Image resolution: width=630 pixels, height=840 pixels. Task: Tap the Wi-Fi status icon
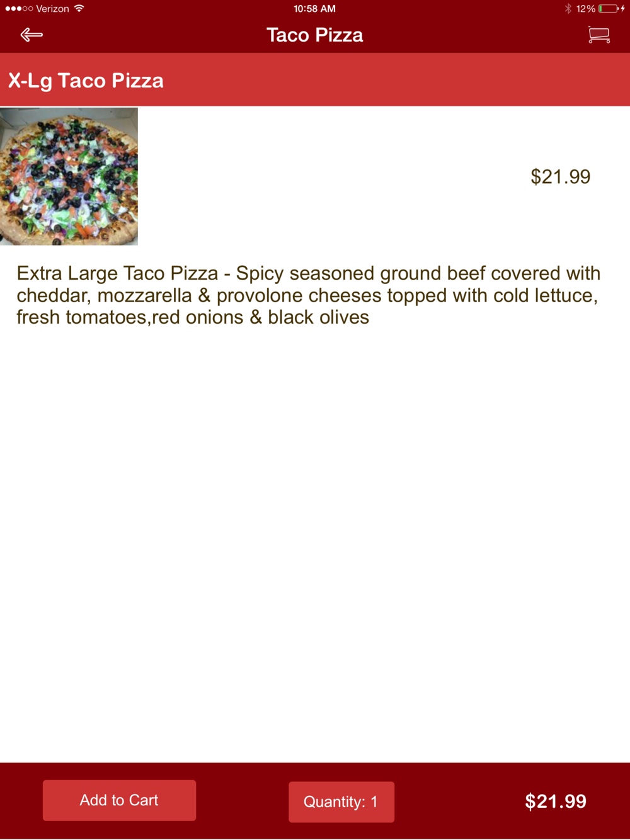pyautogui.click(x=79, y=9)
